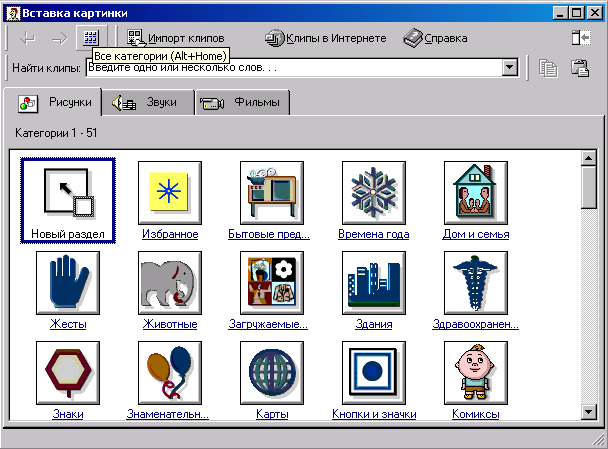Open the Карты globe icon
This screenshot has height=449, width=608.
click(272, 373)
